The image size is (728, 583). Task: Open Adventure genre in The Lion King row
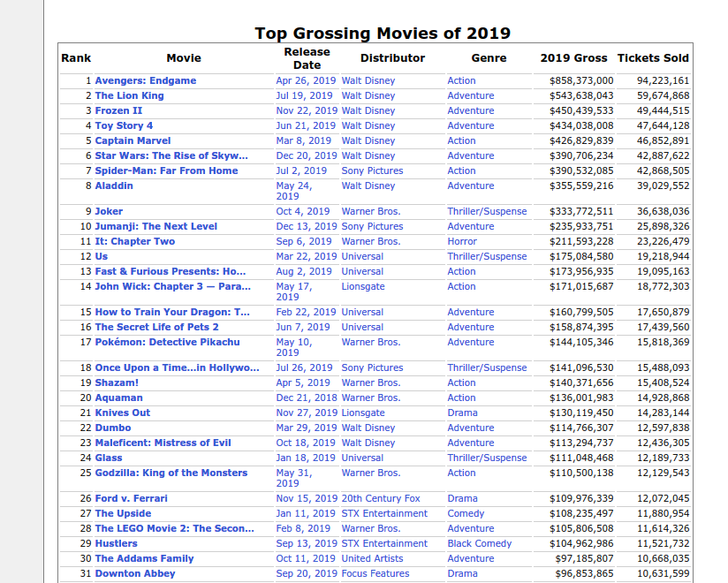[x=471, y=95]
